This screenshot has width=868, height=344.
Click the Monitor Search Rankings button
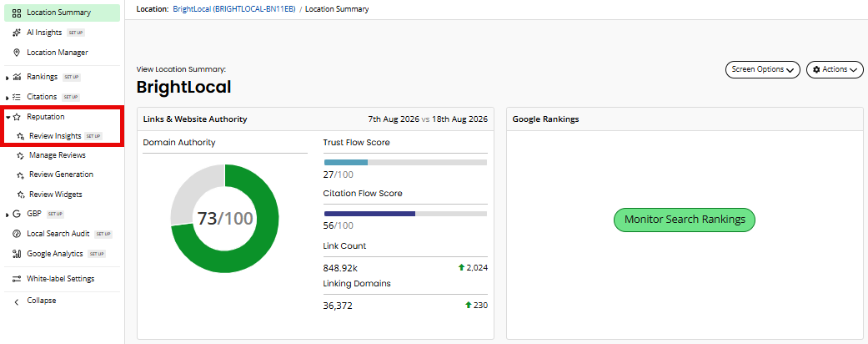pos(685,220)
